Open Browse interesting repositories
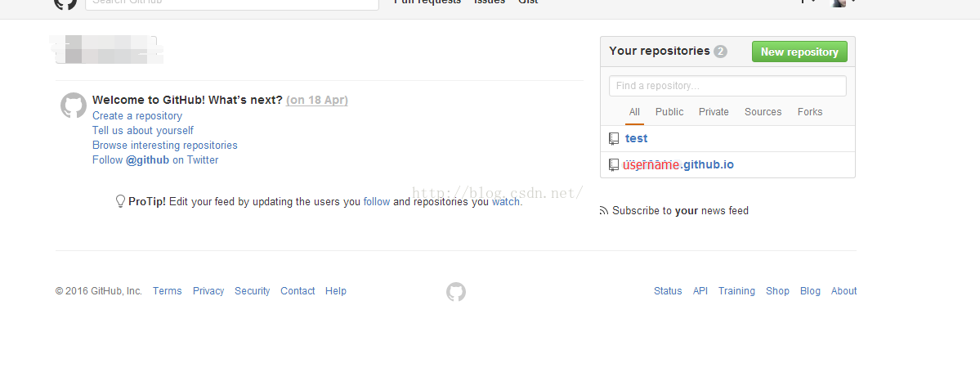This screenshot has height=368, width=980. [x=165, y=146]
